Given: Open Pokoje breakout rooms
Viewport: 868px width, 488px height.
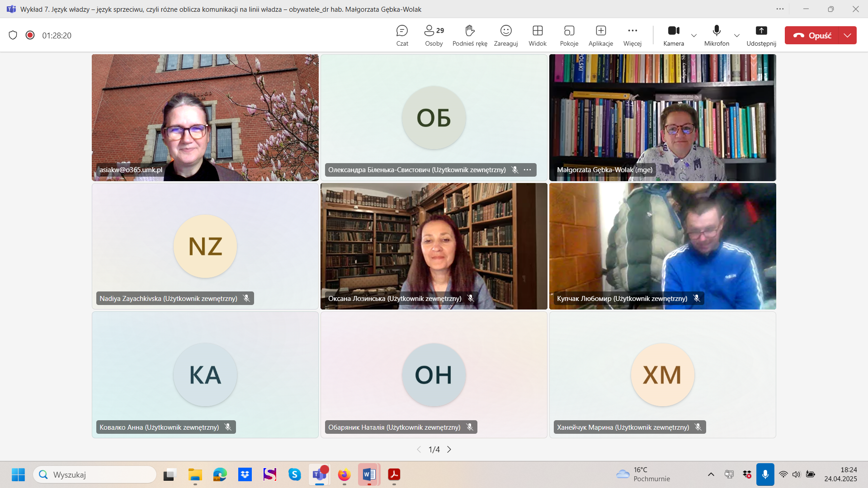Looking at the screenshot, I should click(x=569, y=35).
